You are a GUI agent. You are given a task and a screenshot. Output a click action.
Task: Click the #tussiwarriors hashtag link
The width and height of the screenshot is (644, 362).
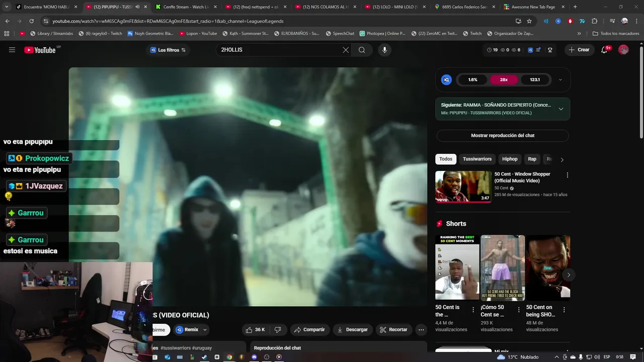tap(176, 348)
